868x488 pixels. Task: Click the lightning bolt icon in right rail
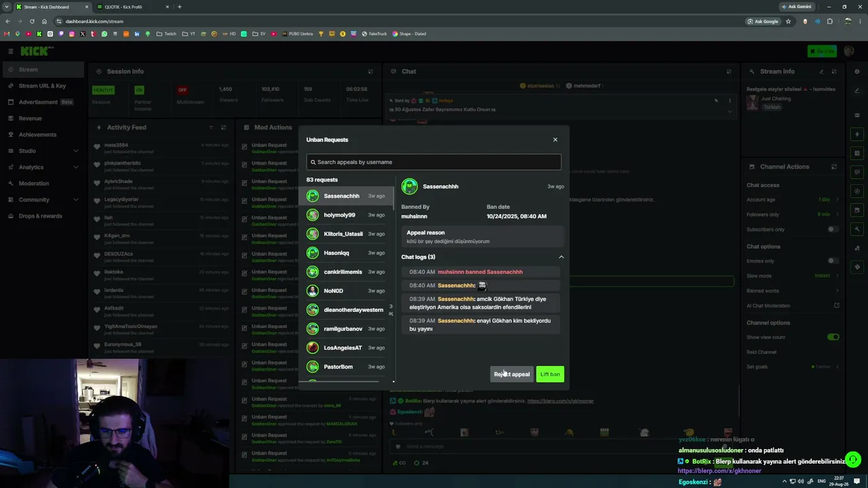click(857, 134)
